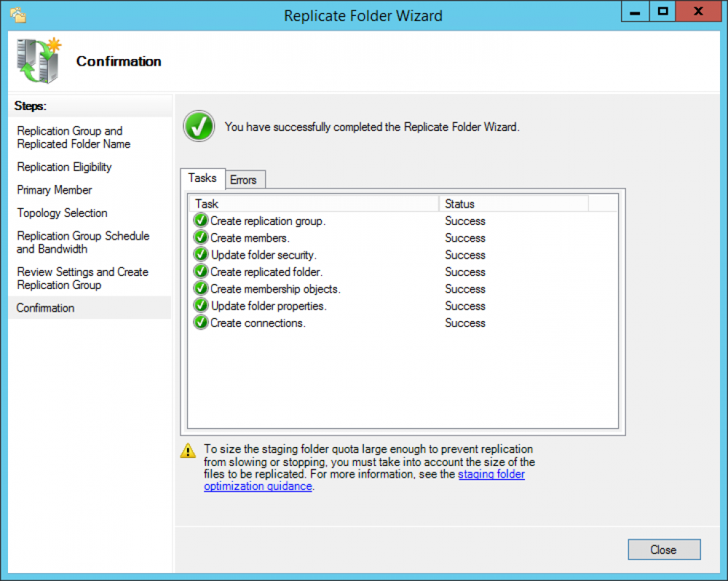
Task: Select the Create membership objects task row
Action: point(275,289)
